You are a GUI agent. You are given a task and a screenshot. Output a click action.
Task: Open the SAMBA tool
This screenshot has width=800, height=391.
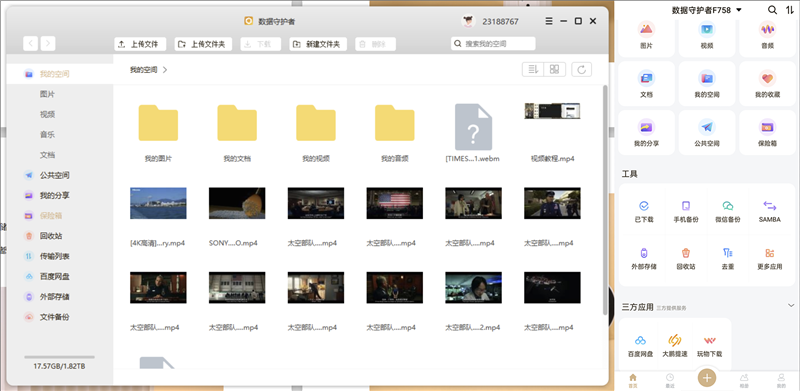[769, 211]
